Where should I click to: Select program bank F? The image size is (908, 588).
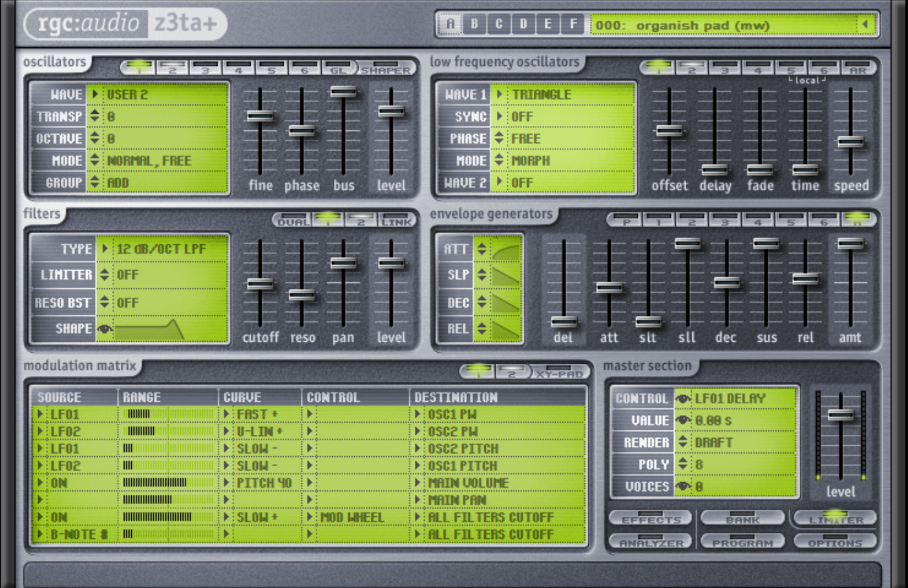click(x=573, y=25)
